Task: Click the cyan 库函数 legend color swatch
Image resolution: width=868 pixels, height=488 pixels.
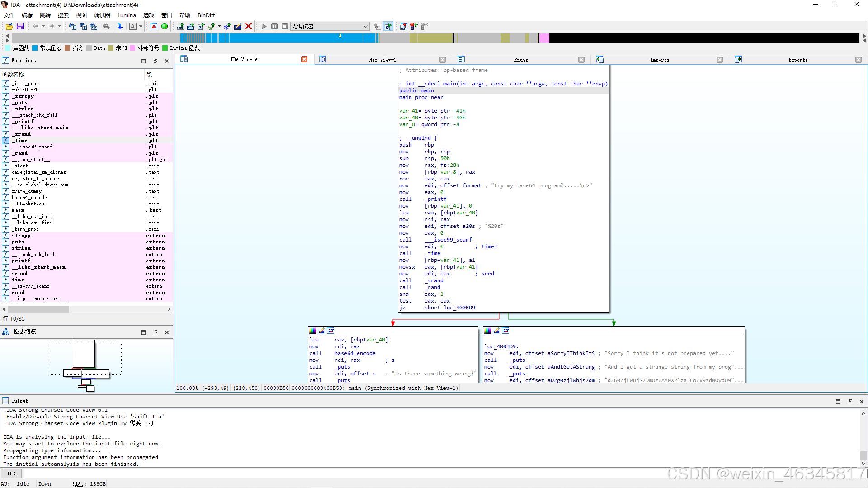Action: click(x=7, y=47)
